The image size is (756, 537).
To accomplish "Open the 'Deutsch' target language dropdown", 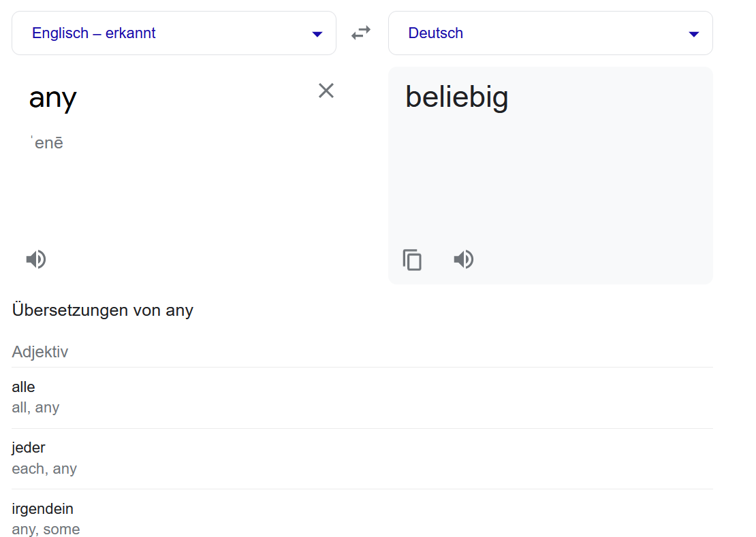I will pos(550,33).
